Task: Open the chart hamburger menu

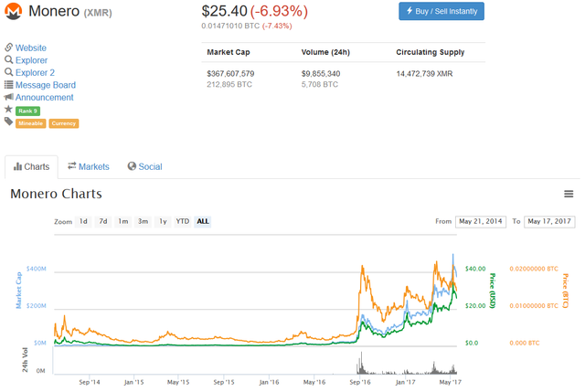Action: [569, 194]
